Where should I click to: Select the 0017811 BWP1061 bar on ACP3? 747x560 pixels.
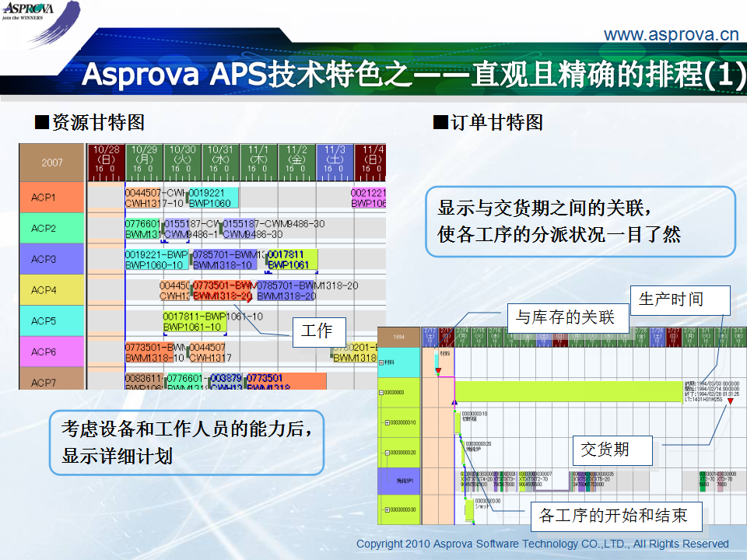coord(292,260)
